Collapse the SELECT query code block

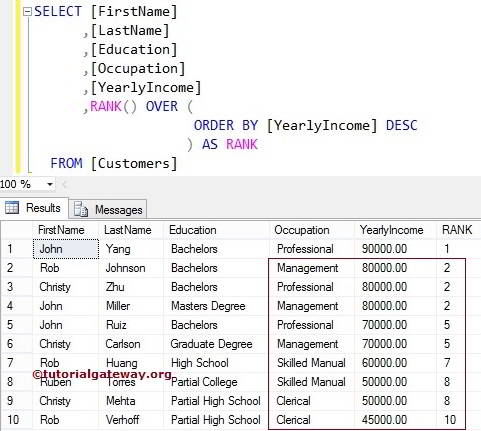tap(27, 12)
